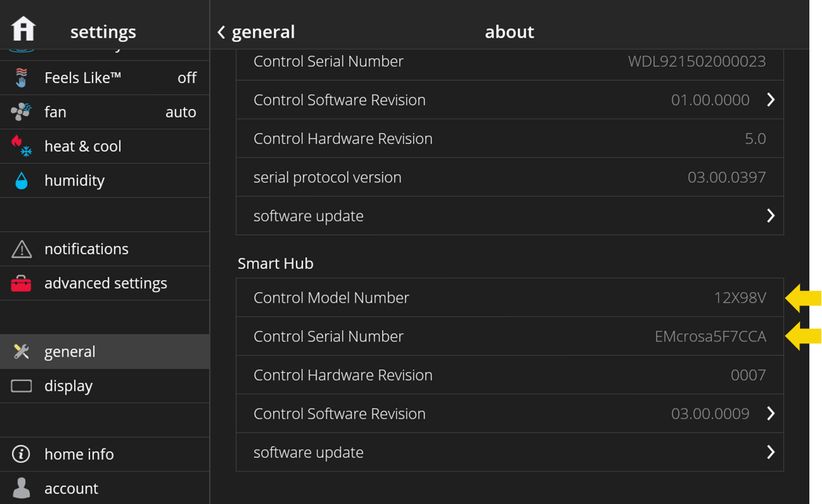Screen dimensions: 822x504
Task: Open Smart Hub software update row
Action: click(x=509, y=452)
